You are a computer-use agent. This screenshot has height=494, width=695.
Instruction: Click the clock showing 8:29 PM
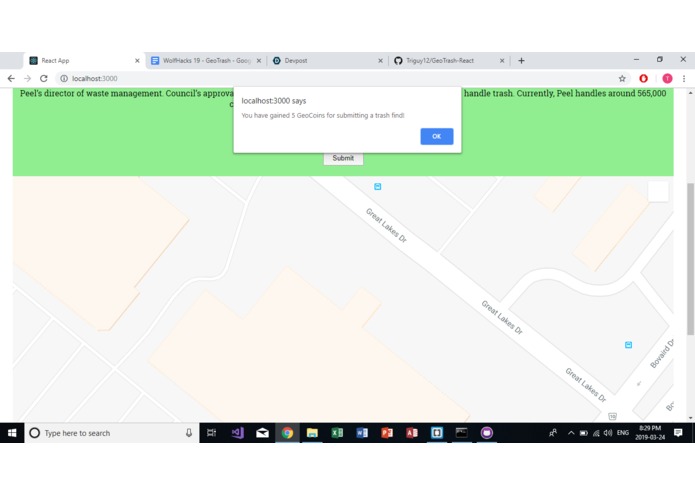[650, 433]
